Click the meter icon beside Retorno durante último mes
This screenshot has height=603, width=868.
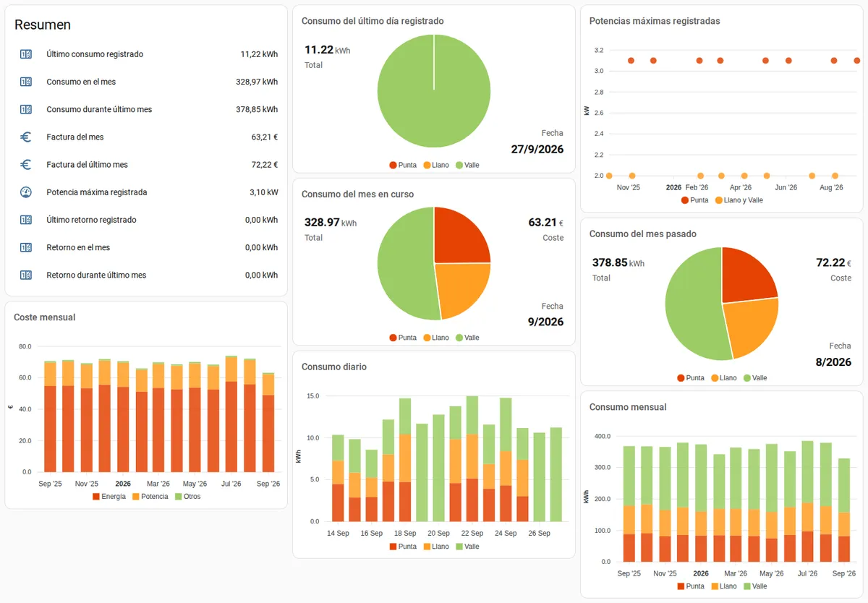pos(26,275)
